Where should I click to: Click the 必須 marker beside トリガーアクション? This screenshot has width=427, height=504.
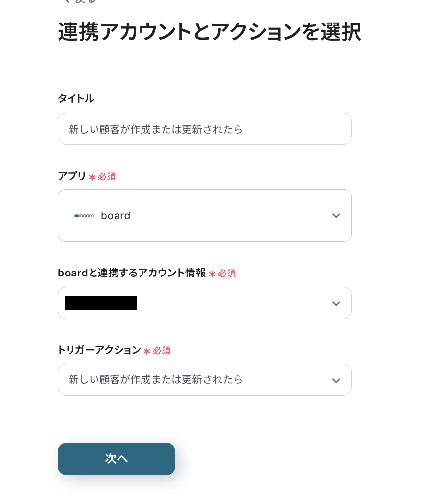[x=161, y=351]
